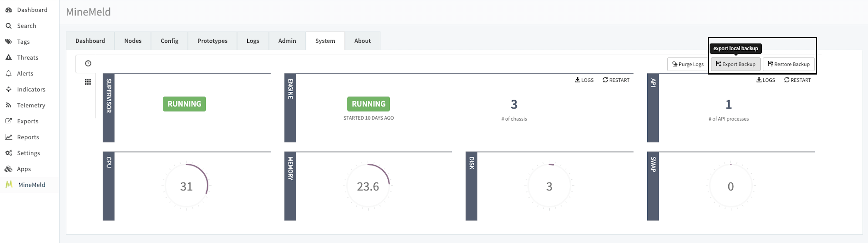Click the Purge Logs button
The width and height of the screenshot is (868, 243).
tap(688, 64)
